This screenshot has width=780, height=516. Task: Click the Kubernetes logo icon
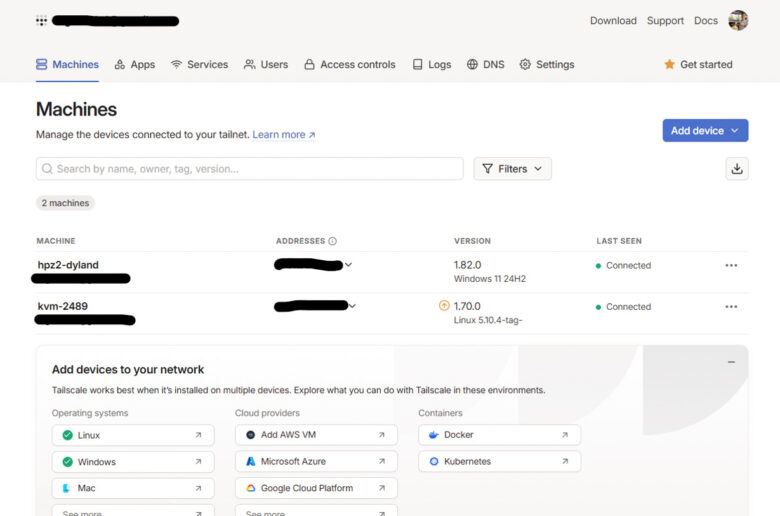(x=434, y=462)
